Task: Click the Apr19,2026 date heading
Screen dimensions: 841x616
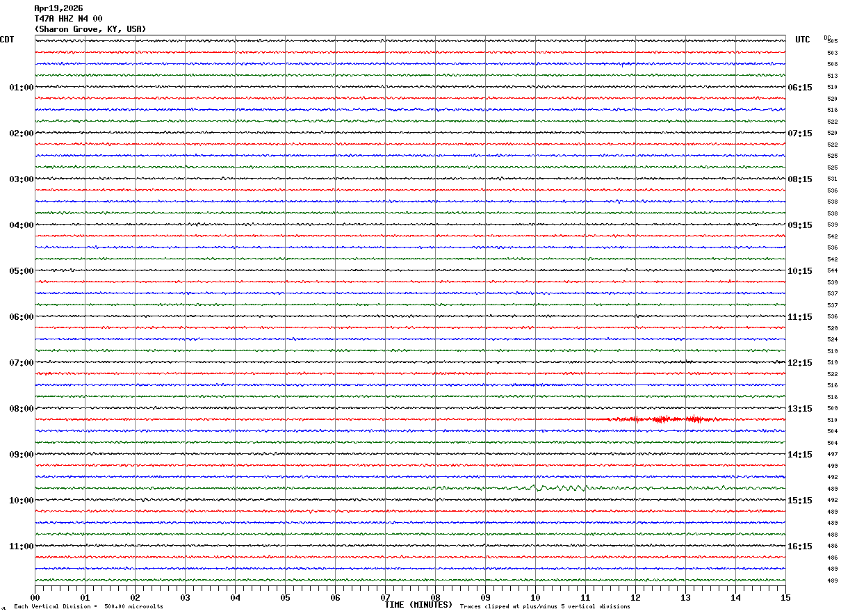Action: point(58,8)
